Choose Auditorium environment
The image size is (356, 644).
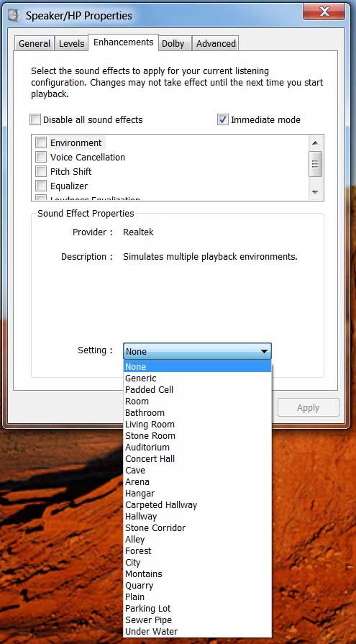[x=198, y=448]
